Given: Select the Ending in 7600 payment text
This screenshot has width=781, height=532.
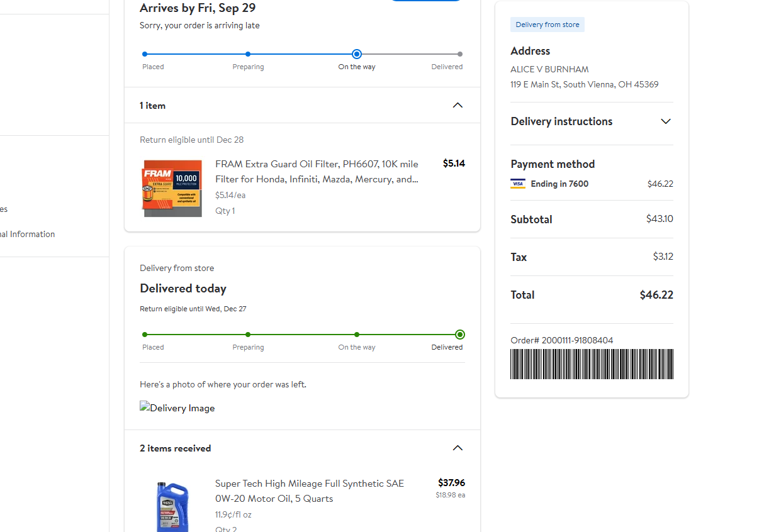Looking at the screenshot, I should (559, 184).
